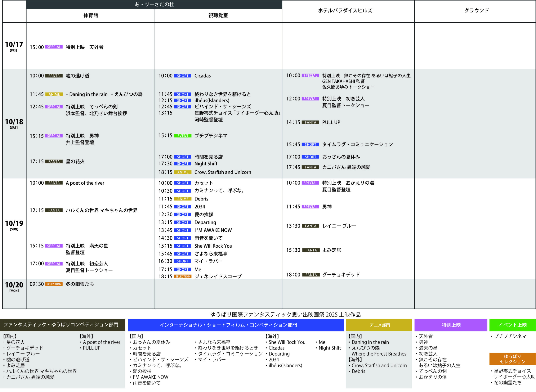536x392 pixels.
Task: Click the film title グーチョキデッド at 18:00
Action: [341, 275]
